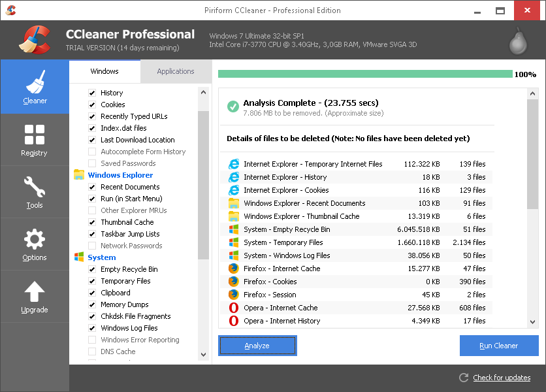Select 'System - Empty Recycle Bin' result row
Screen dimensions: 546x392
(356, 229)
